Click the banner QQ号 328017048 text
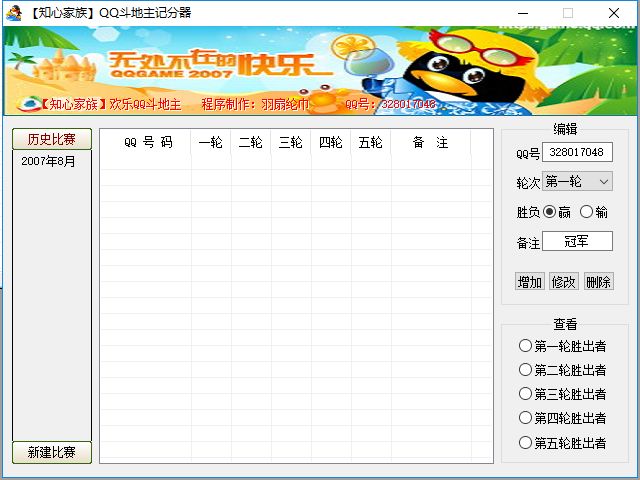The image size is (640, 480). coord(390,104)
